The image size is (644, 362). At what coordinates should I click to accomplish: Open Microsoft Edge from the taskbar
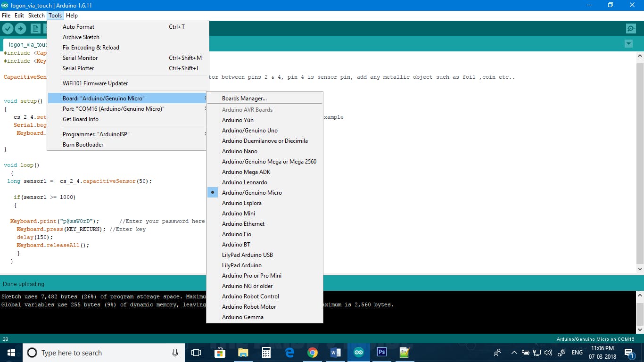click(289, 353)
